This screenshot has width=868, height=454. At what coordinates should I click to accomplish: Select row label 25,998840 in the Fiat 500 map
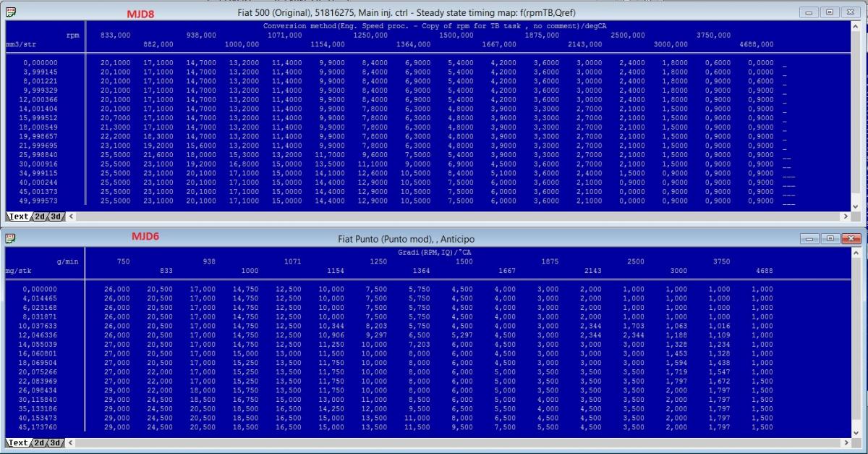(38, 155)
